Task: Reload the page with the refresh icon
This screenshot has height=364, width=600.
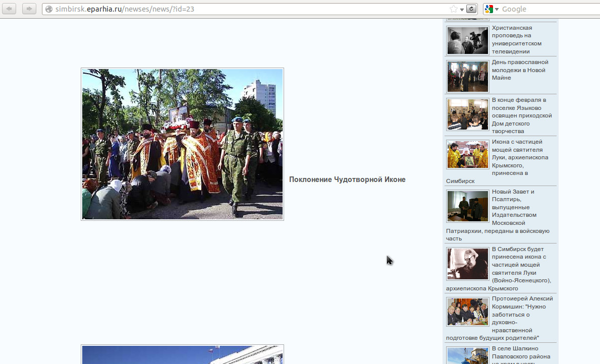Action: 471,9
